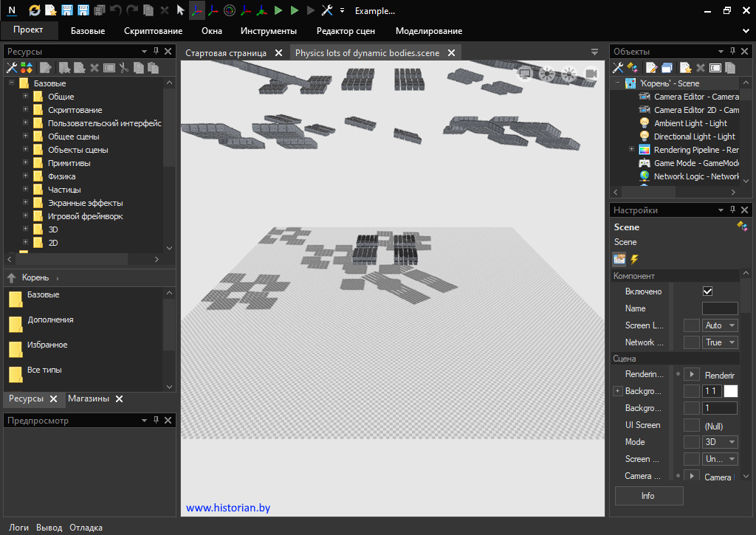This screenshot has width=756, height=535.
Task: Open the Network True dropdown
Action: [x=720, y=342]
